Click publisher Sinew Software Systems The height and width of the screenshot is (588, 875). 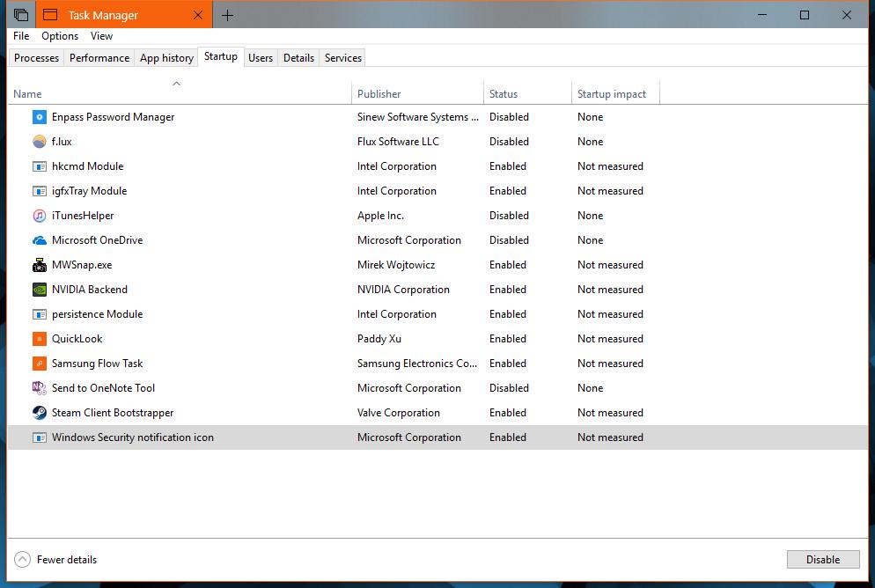[x=418, y=117]
